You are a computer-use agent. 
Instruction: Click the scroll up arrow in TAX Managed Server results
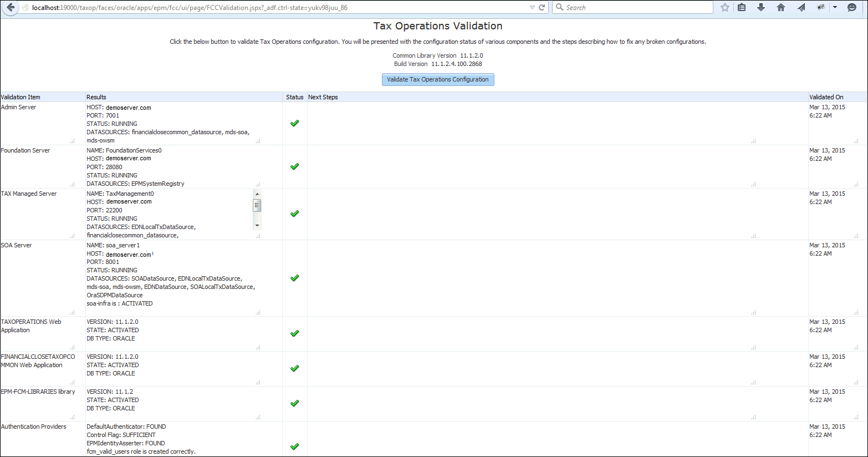257,194
